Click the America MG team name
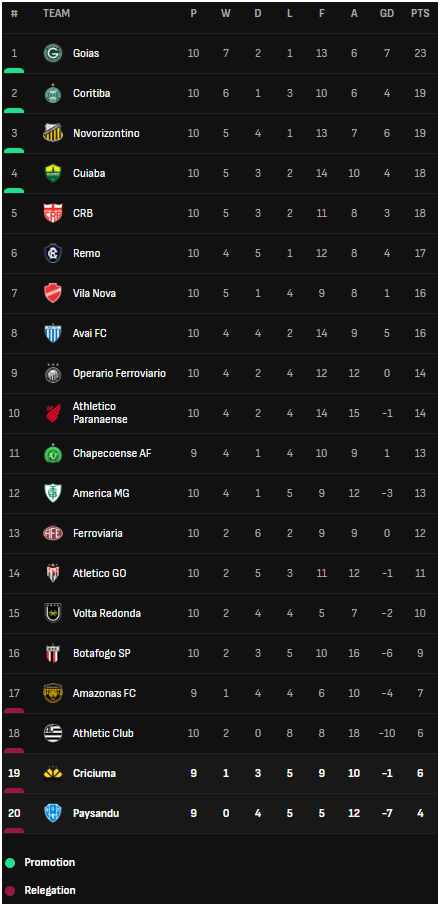Image resolution: width=440 pixels, height=906 pixels. pyautogui.click(x=101, y=493)
